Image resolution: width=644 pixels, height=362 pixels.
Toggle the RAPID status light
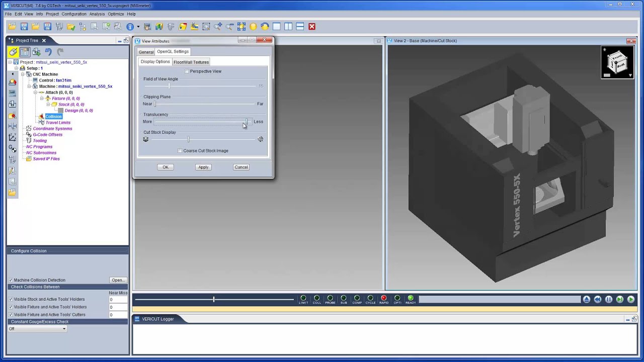[384, 298]
